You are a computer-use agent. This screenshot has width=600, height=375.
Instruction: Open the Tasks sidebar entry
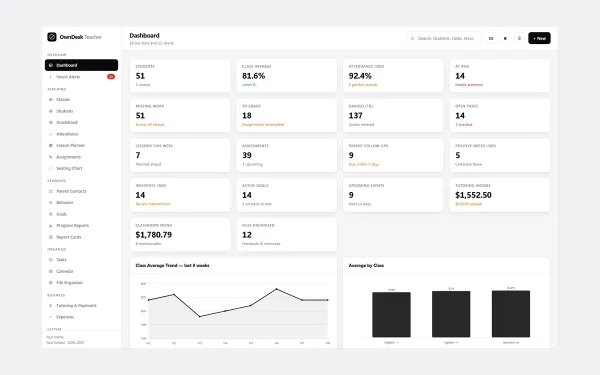[x=81, y=260]
